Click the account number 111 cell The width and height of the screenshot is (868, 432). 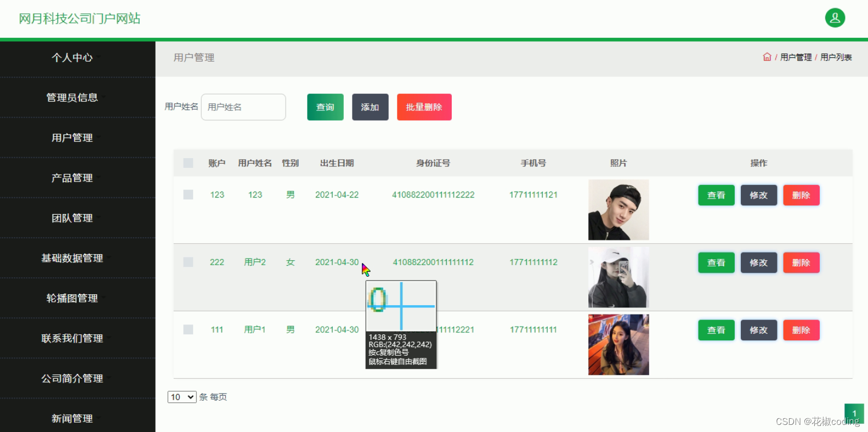point(217,330)
